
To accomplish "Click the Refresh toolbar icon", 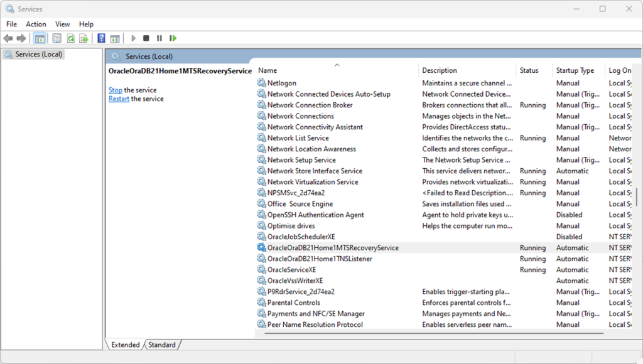I will [71, 38].
